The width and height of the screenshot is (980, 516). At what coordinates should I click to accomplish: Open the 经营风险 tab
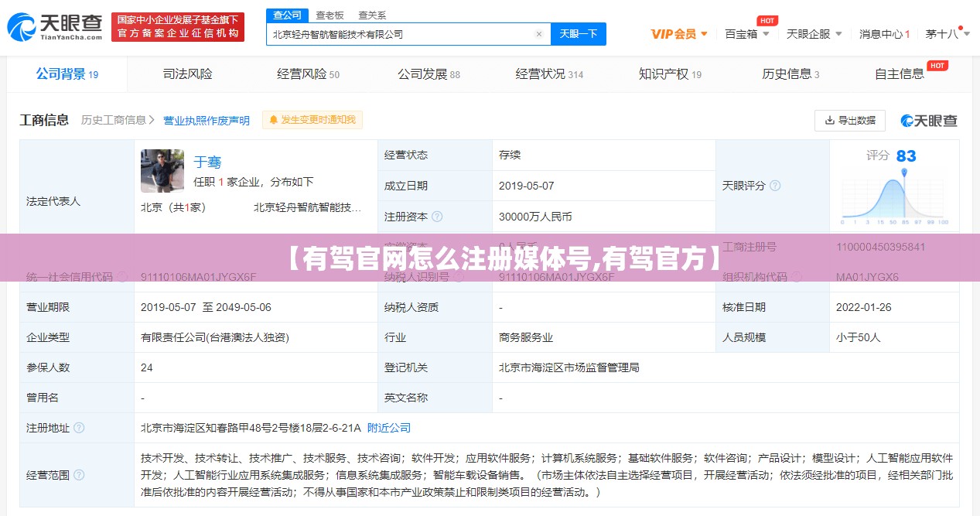coord(308,74)
